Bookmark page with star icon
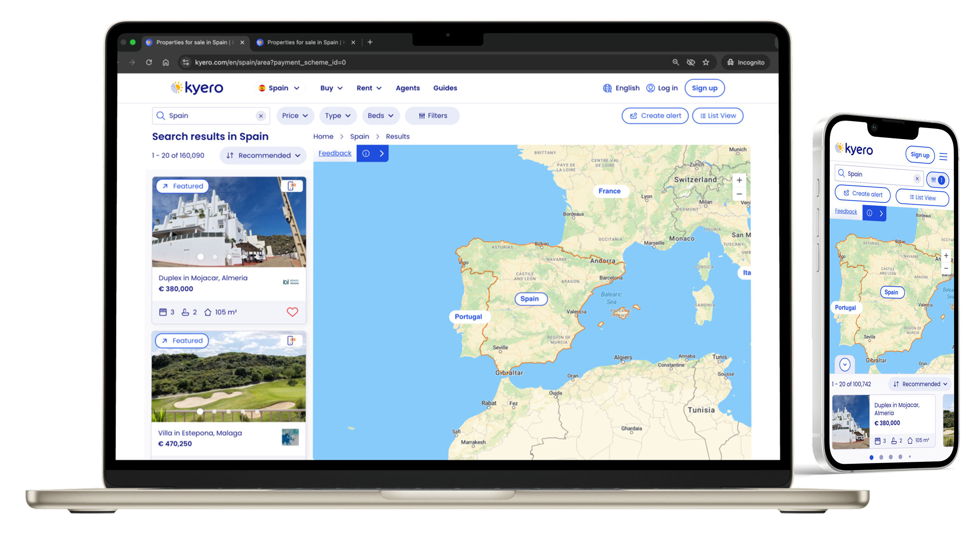 706,62
